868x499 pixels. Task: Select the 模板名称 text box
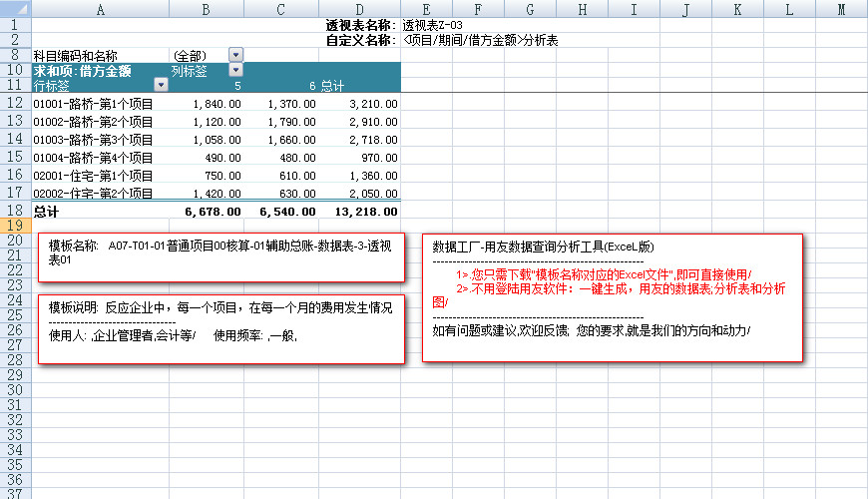[221, 258]
